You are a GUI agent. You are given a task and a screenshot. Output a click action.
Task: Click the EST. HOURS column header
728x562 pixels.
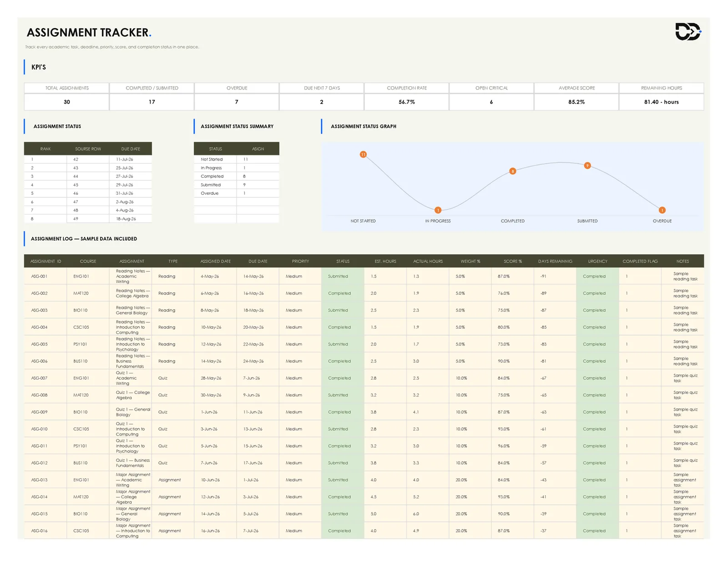385,261
